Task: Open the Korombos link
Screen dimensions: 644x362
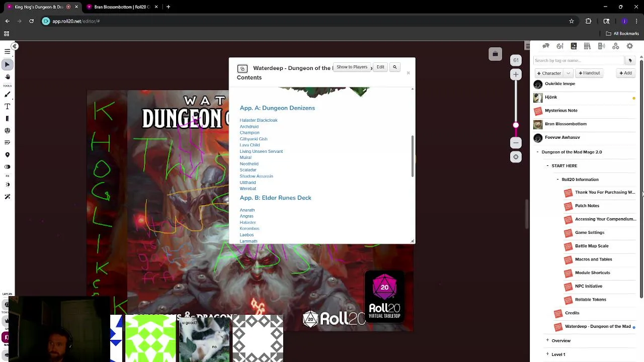Action: pos(250,228)
